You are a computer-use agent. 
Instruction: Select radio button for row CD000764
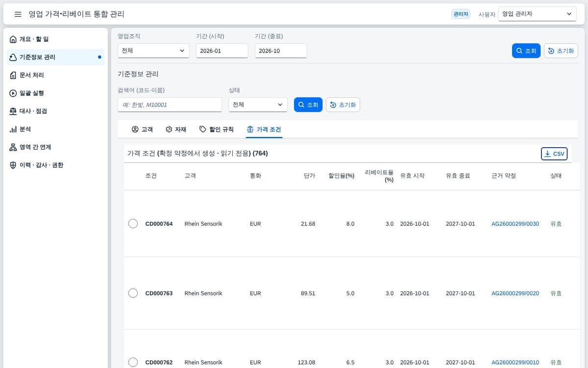click(133, 224)
